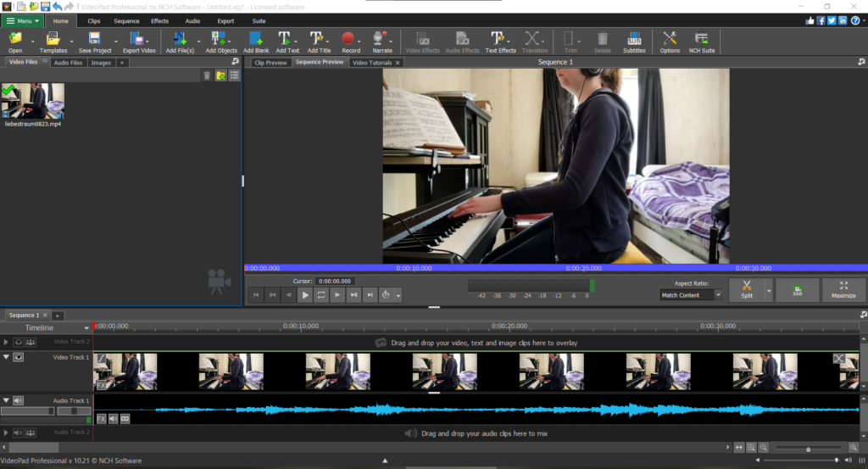Toggle loop playback in preview controls
The image size is (868, 469).
point(321,295)
